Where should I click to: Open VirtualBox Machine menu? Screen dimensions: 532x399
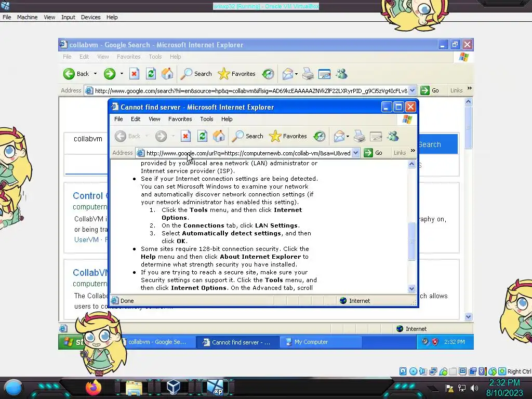(27, 17)
